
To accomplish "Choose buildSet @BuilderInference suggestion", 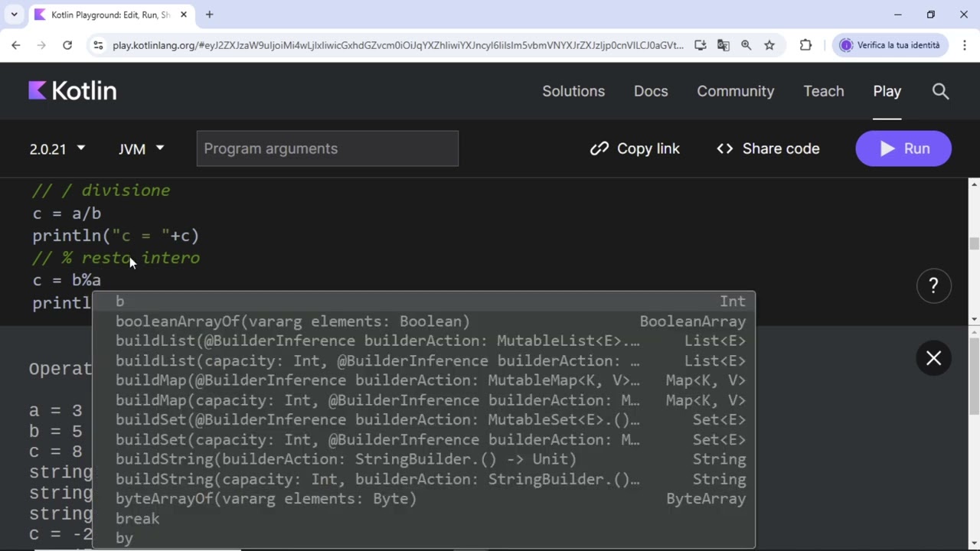I will [424, 420].
